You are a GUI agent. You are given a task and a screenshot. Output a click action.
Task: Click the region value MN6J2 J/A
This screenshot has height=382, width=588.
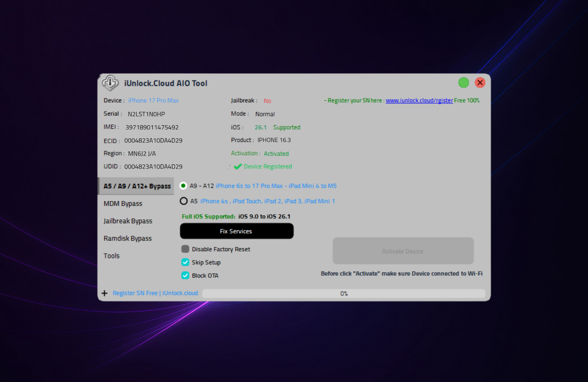(142, 154)
